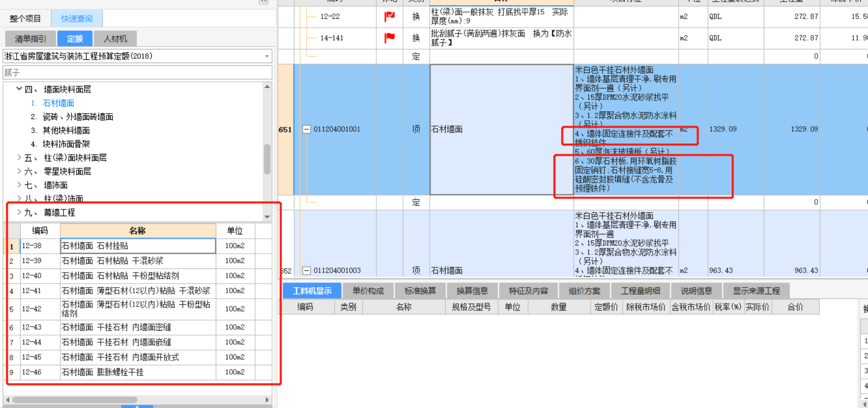This screenshot has height=408, width=868.
Task: Open the 显示来源工程 tab
Action: click(x=756, y=291)
